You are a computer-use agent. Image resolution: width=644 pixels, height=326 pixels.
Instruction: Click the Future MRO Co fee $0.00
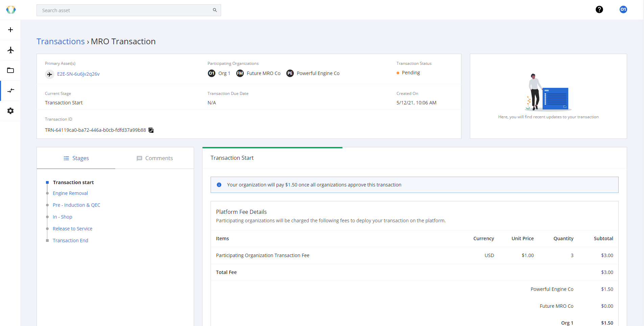click(x=607, y=306)
